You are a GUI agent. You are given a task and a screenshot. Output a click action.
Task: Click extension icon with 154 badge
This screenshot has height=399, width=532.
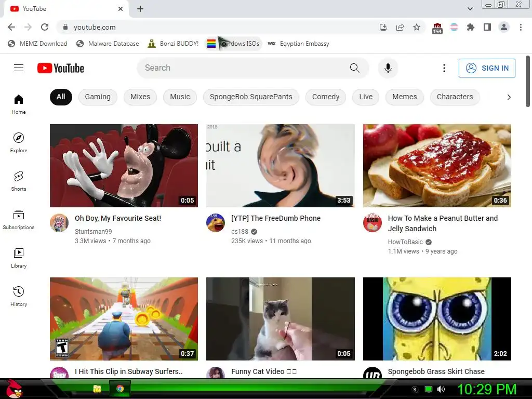pos(437,28)
